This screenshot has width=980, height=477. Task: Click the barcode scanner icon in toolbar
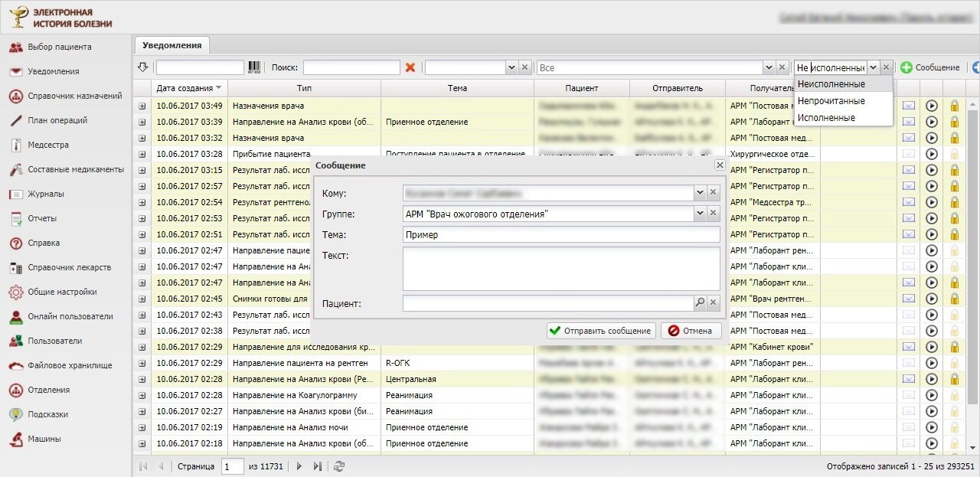(254, 67)
